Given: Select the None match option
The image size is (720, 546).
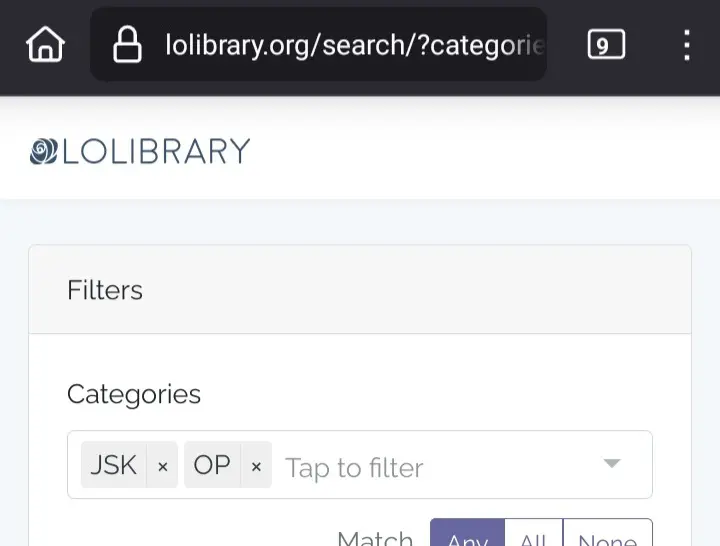Looking at the screenshot, I should 608,535.
